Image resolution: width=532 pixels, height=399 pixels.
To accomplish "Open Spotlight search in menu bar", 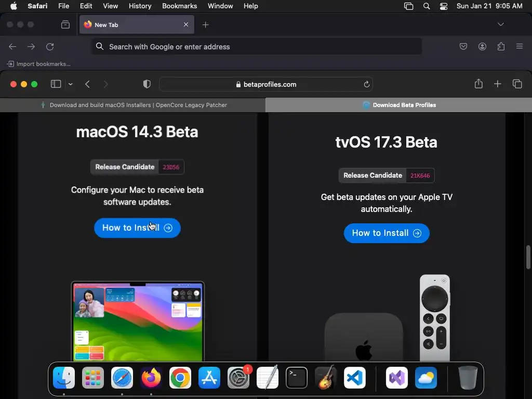I will tap(427, 6).
